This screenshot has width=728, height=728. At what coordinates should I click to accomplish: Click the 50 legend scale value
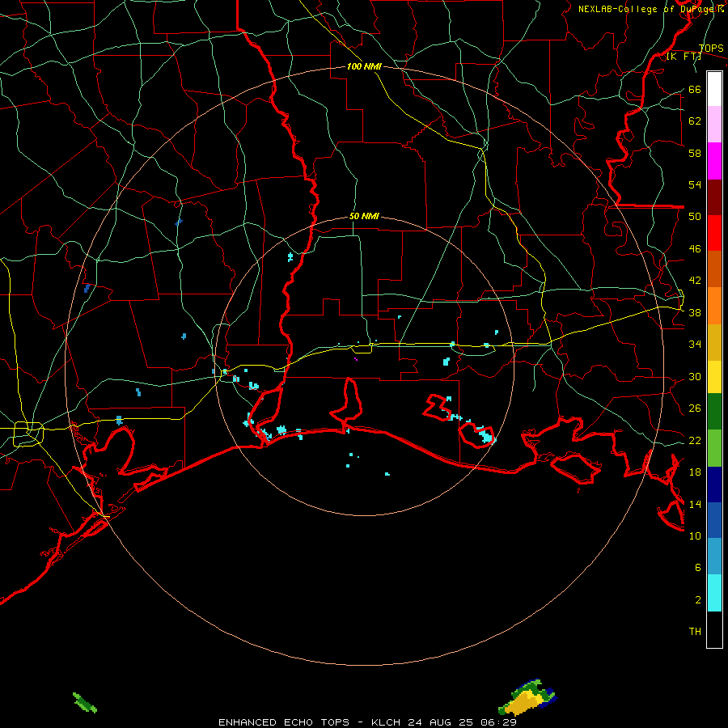695,216
